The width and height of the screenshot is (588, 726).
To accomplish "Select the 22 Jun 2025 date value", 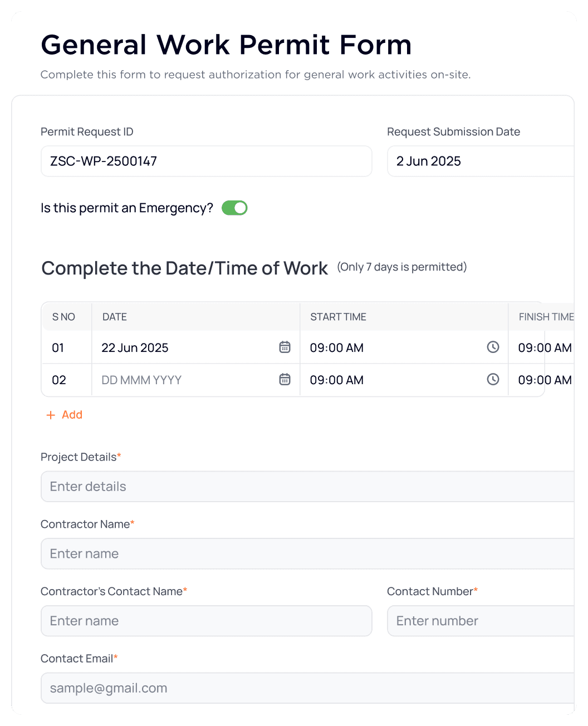I will (135, 347).
